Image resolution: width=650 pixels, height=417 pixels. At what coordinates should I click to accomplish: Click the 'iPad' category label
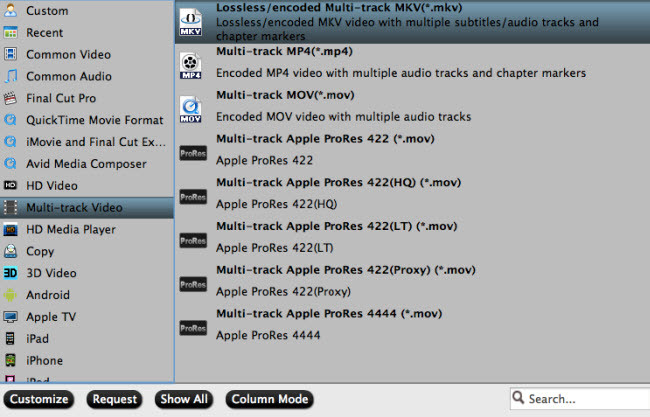coord(37,339)
